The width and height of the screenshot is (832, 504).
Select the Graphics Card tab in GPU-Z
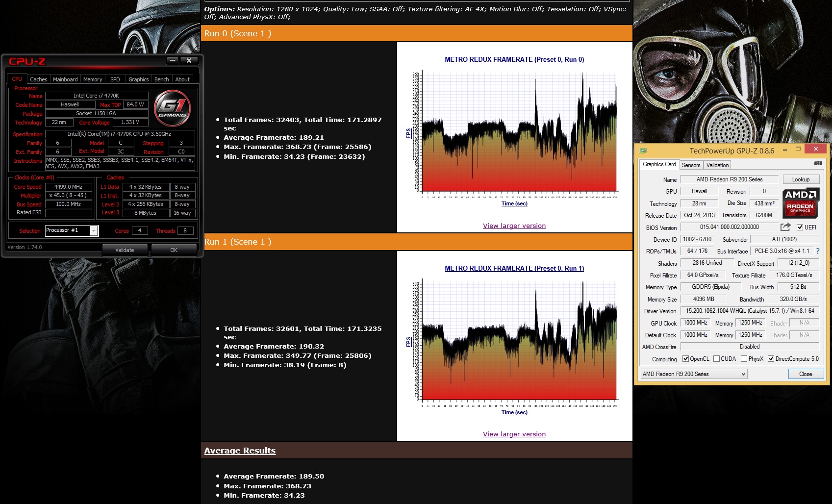pos(659,164)
